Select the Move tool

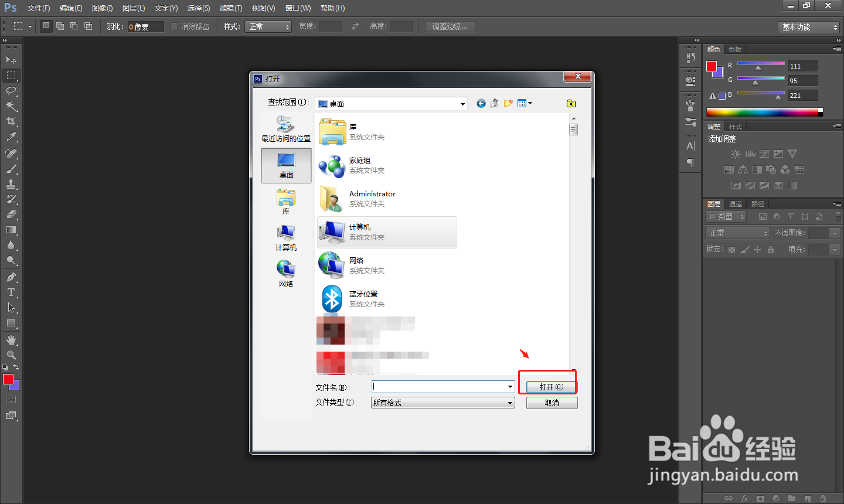(x=11, y=60)
